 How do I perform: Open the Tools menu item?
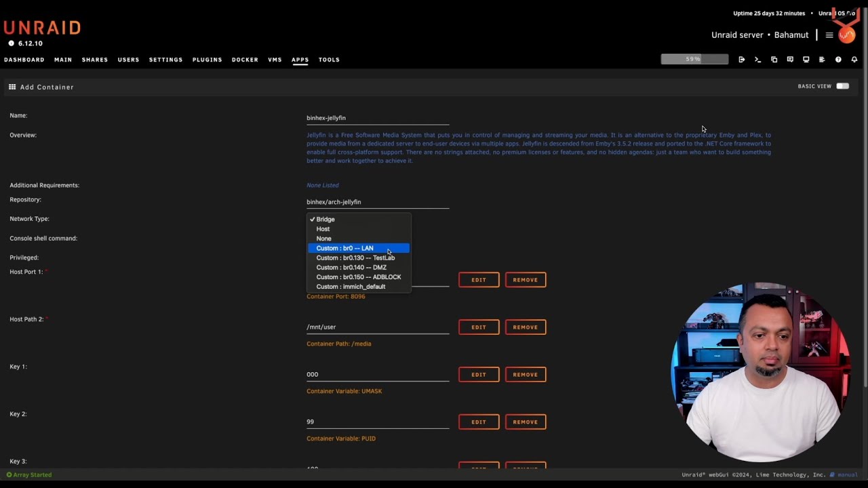(329, 60)
